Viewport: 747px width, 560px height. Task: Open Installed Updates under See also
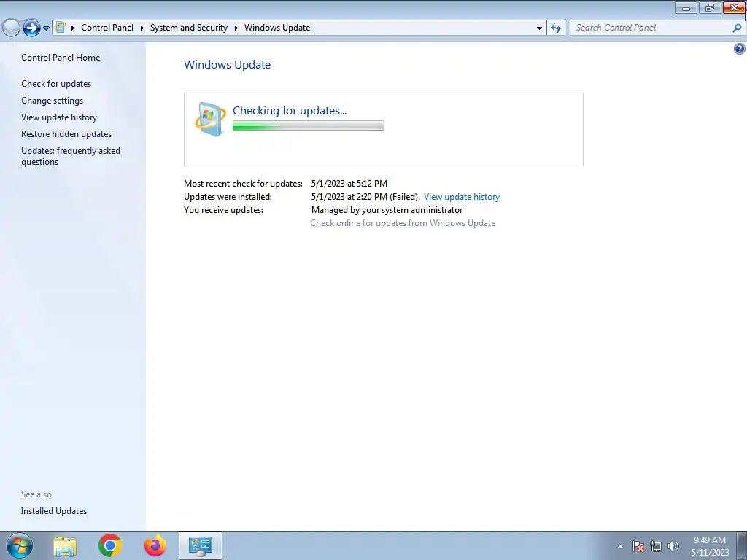pyautogui.click(x=54, y=511)
